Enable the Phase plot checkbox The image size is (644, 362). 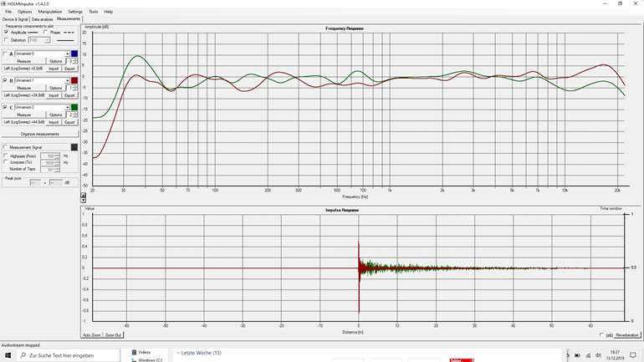[x=46, y=32]
